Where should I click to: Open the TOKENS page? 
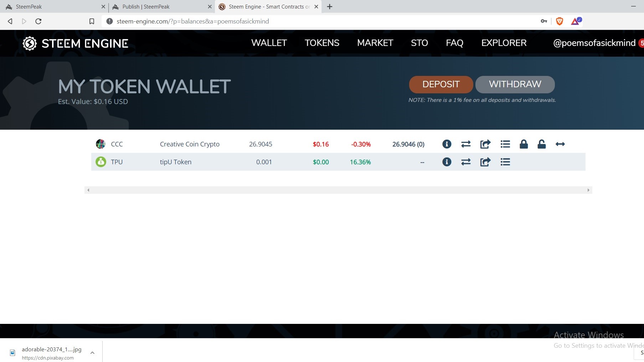[322, 43]
